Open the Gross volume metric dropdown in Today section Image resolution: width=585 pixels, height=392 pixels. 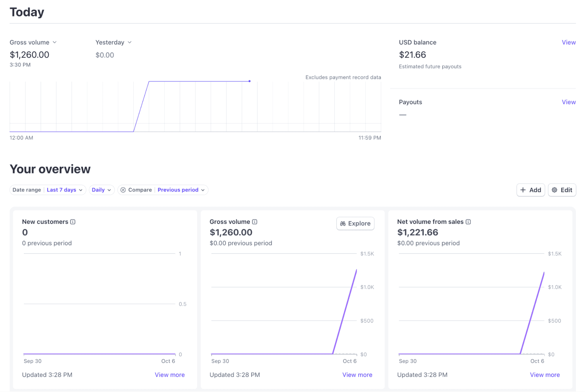point(33,42)
